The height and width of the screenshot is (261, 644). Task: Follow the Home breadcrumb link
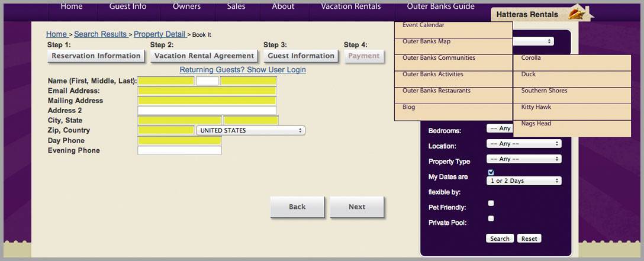click(x=57, y=34)
